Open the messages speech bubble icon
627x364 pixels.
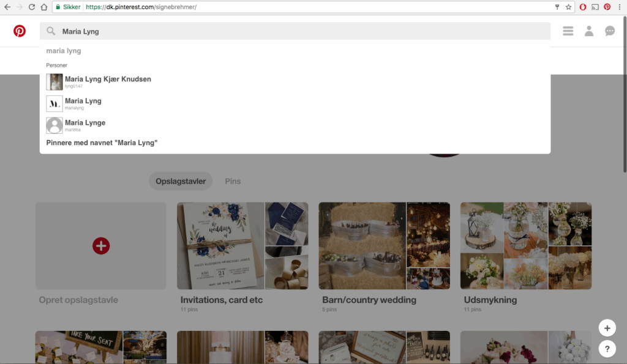tap(609, 31)
